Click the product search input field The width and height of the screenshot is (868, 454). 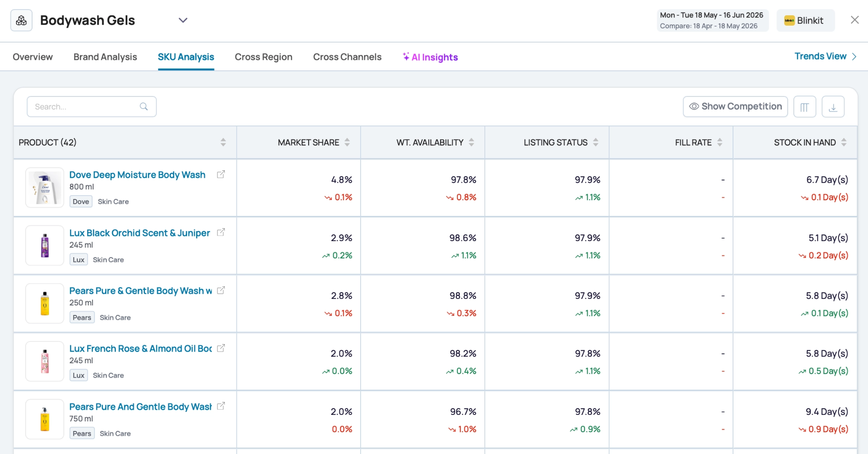[x=92, y=106]
